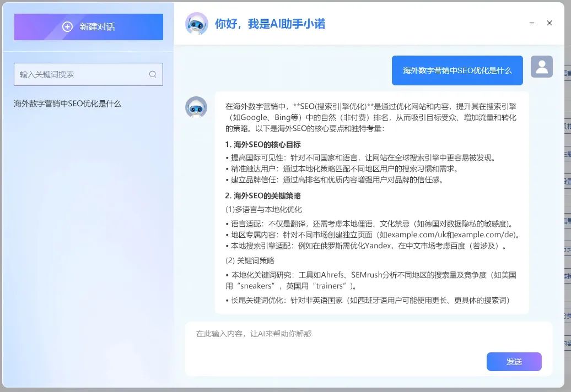Image resolution: width=571 pixels, height=392 pixels.
Task: Select history entry 海外数字营销中SEO优化是什么
Action: [67, 103]
